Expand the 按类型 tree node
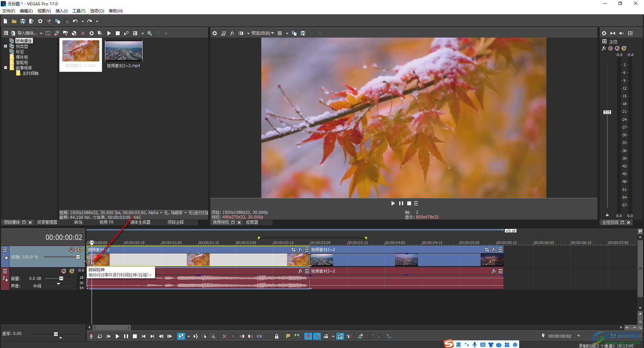Image resolution: width=644 pixels, height=348 pixels. 5,46
